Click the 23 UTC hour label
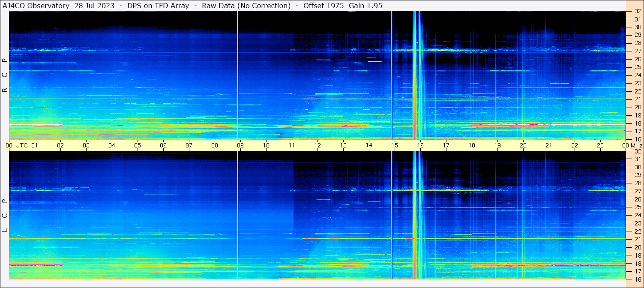 click(x=600, y=145)
